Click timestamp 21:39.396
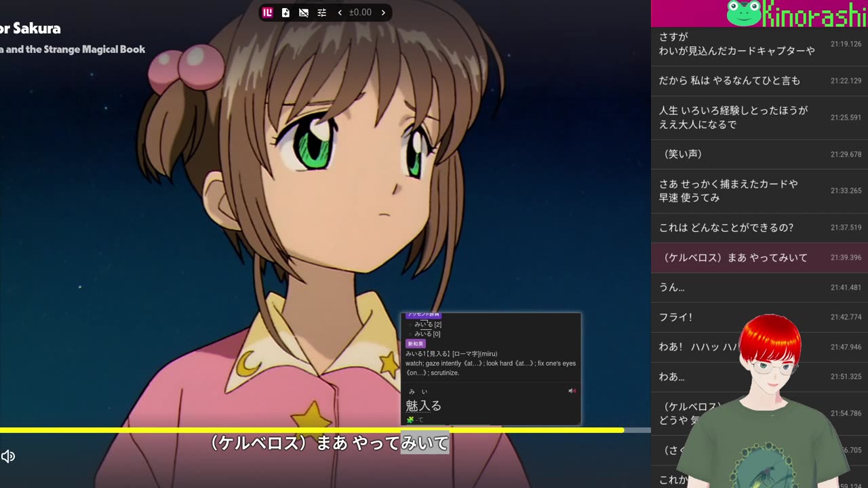The width and height of the screenshot is (868, 488). (x=846, y=258)
